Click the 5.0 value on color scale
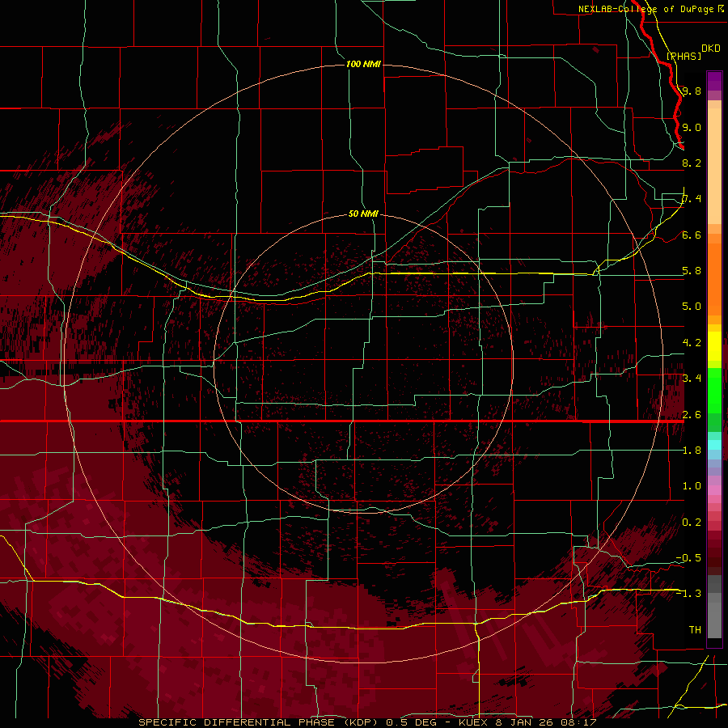 [x=692, y=307]
